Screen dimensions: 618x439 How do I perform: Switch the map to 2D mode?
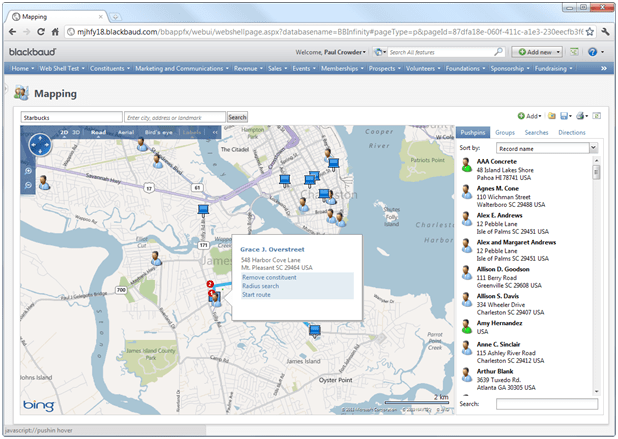64,132
